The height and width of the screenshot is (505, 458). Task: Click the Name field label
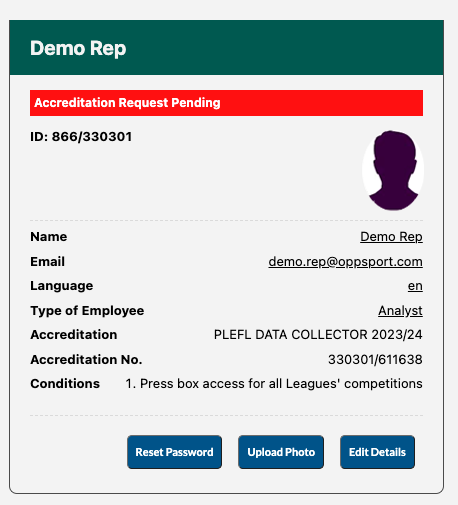[49, 237]
